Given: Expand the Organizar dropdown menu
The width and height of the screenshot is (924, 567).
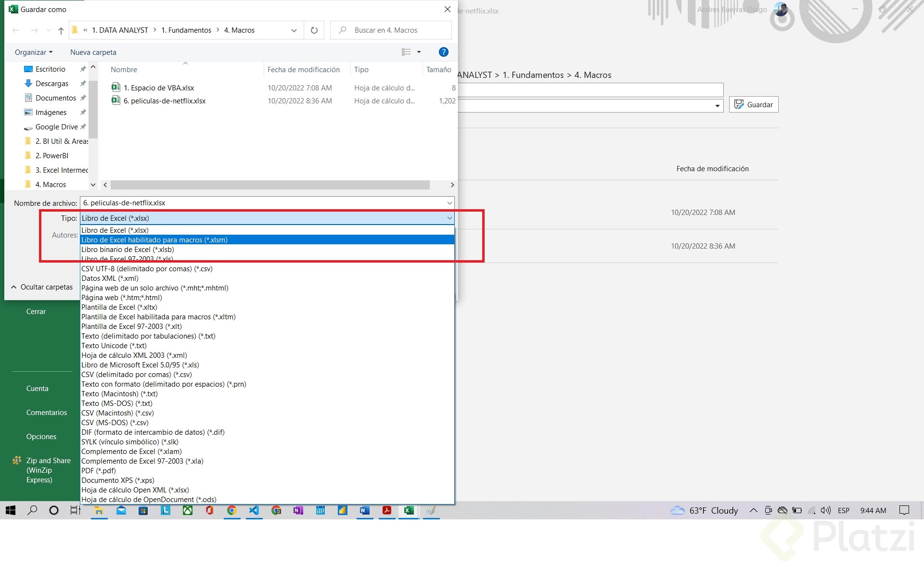Looking at the screenshot, I should [x=33, y=52].
